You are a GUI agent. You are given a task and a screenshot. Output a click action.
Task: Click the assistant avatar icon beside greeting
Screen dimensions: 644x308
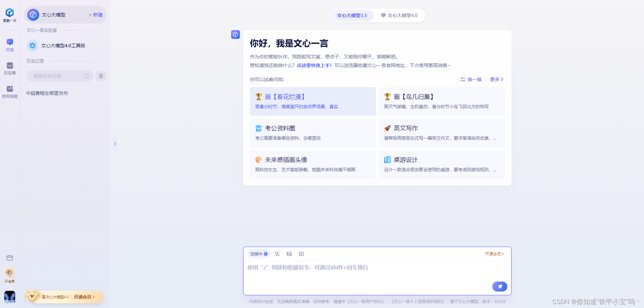click(235, 35)
